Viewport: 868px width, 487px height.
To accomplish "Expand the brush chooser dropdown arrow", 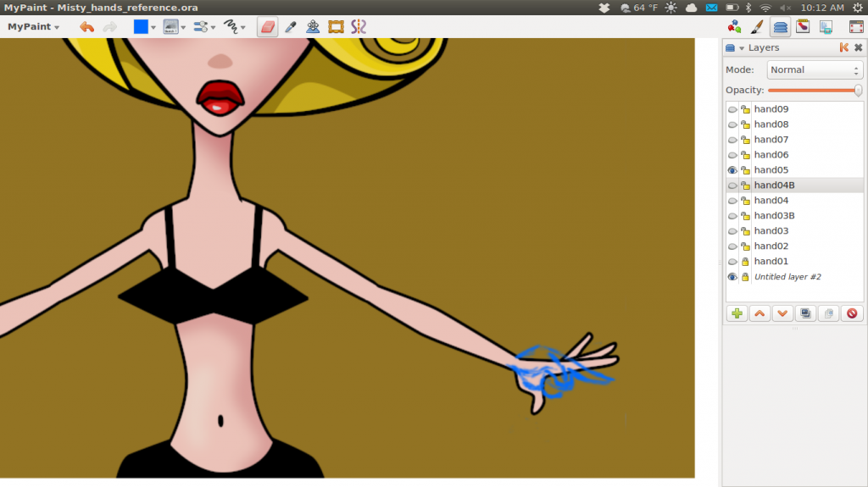I will point(183,27).
